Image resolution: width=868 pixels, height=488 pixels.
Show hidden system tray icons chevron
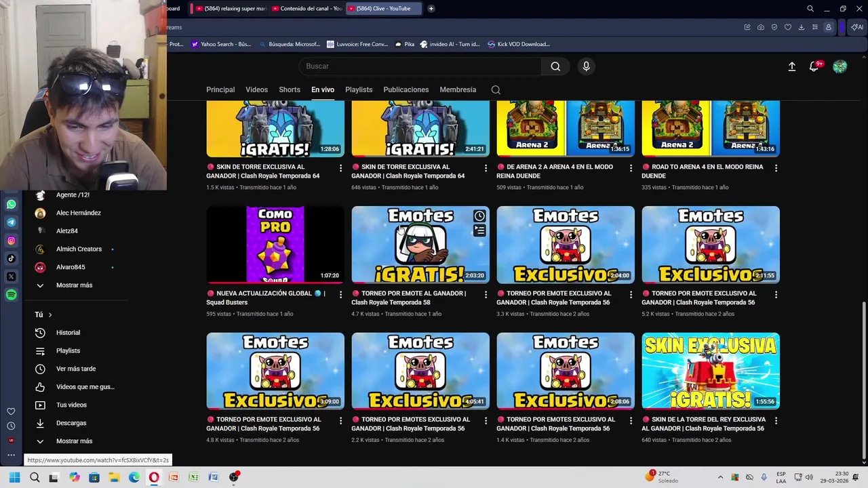[x=720, y=477]
